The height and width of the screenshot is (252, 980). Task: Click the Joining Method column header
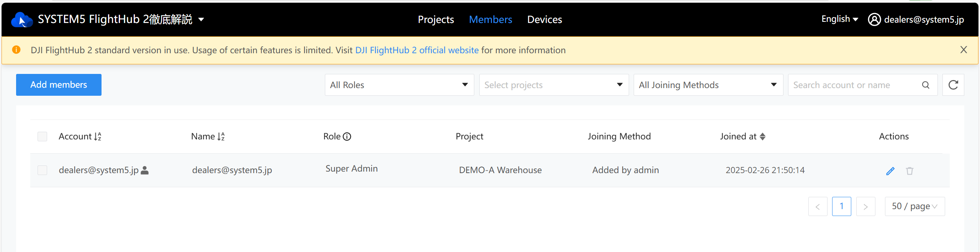(619, 136)
